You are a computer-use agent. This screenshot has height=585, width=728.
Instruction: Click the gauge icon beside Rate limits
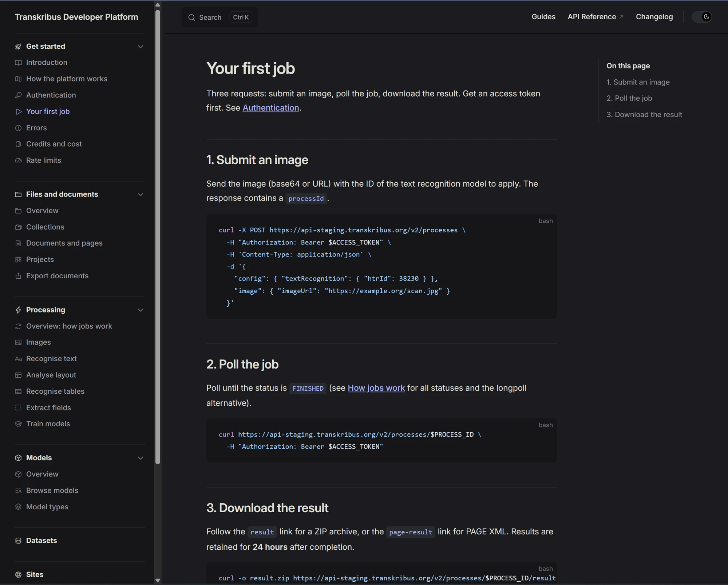[x=18, y=160]
